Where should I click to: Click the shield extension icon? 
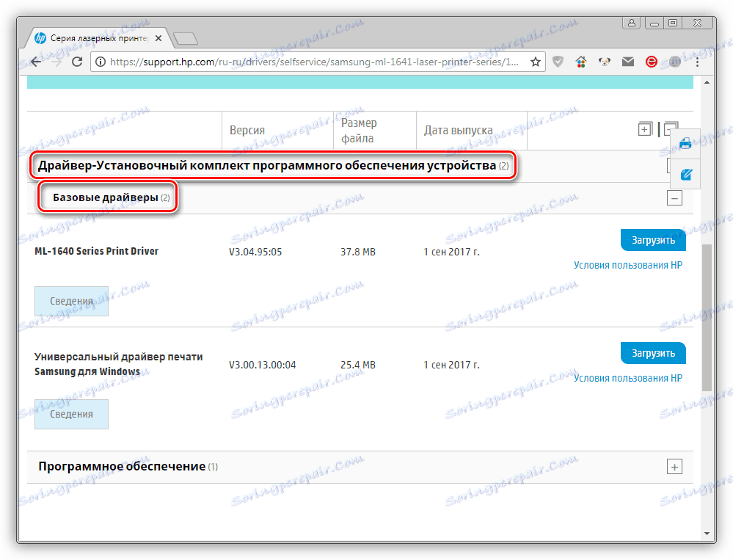point(558,62)
